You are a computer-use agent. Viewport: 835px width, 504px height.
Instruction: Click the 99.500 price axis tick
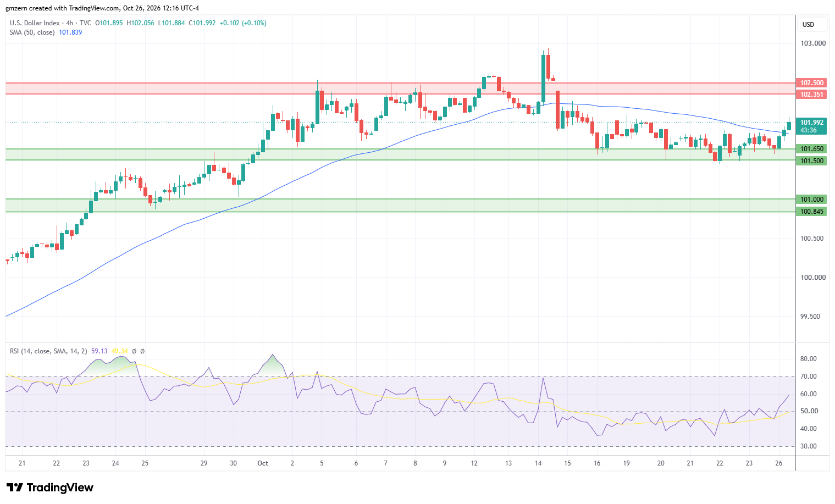click(x=811, y=317)
